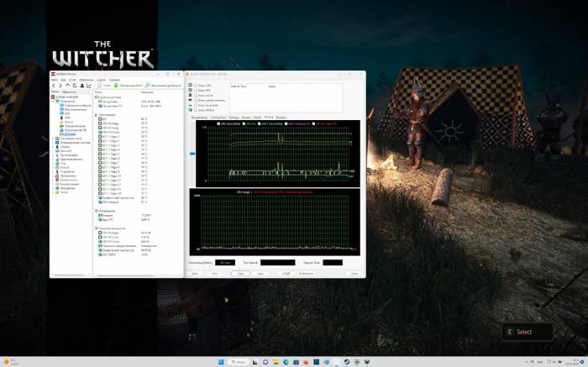Open the Сервис menu in AIDA64
The width and height of the screenshot is (588, 367).
[101, 80]
